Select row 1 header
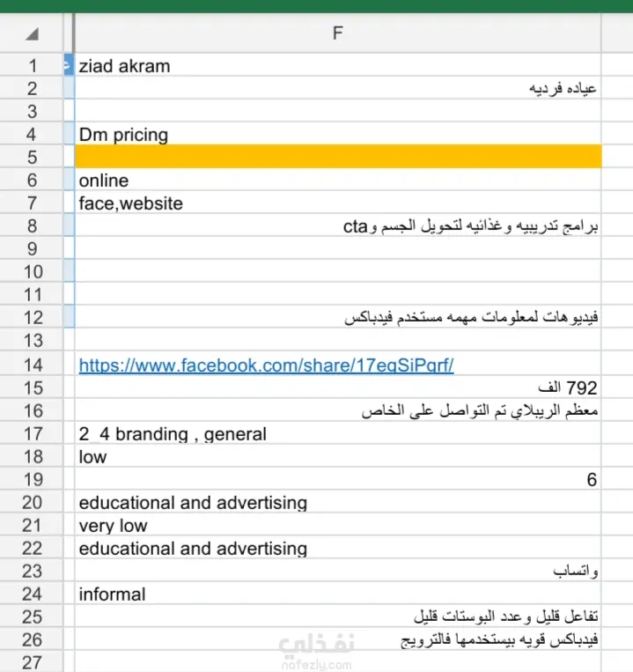The image size is (633, 672). [32, 66]
